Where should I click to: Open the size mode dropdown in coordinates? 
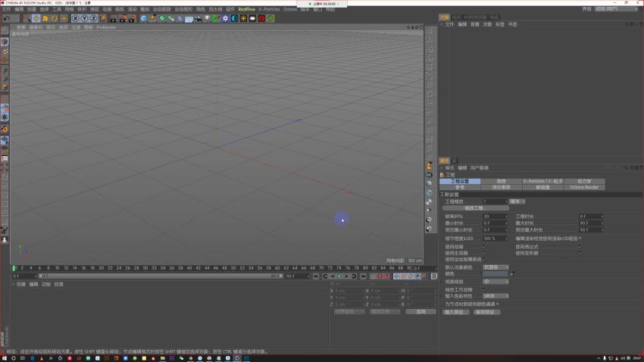pos(385,312)
